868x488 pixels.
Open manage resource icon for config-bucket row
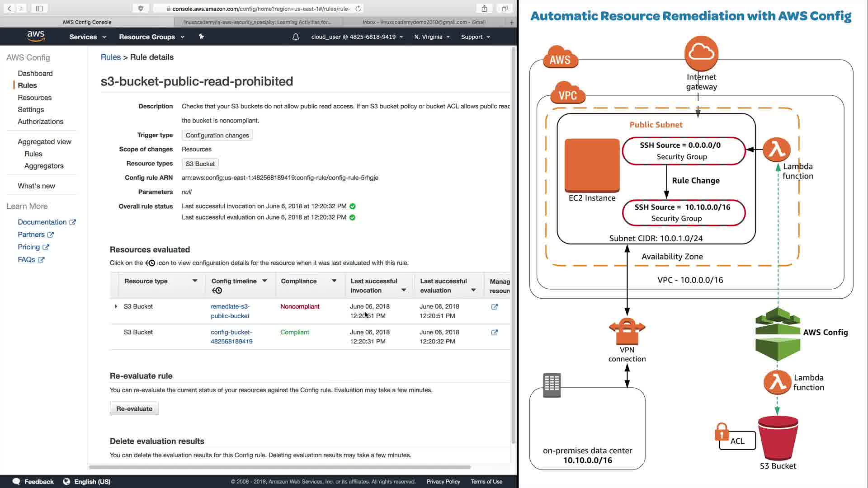tap(494, 333)
